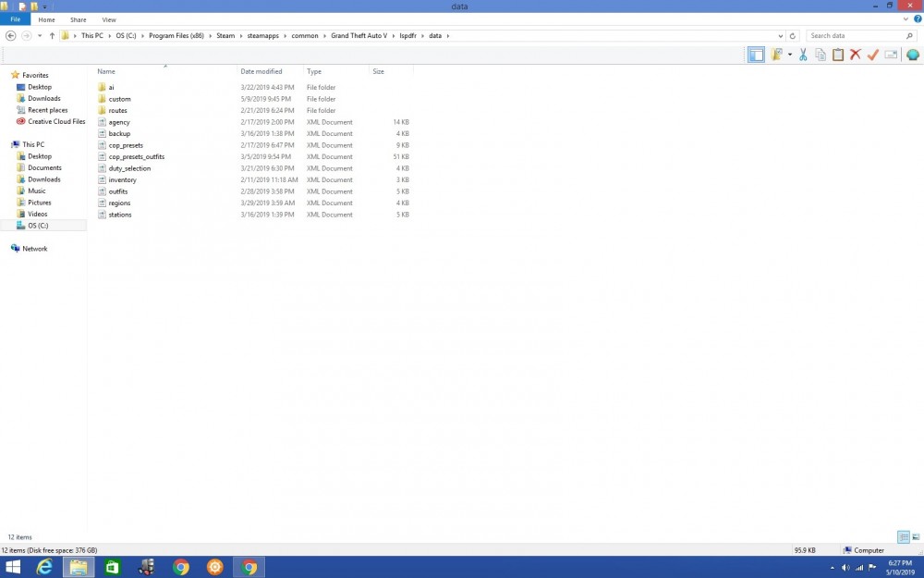924x578 pixels.
Task: Select the cop_presets_outfits XML file
Action: click(136, 157)
